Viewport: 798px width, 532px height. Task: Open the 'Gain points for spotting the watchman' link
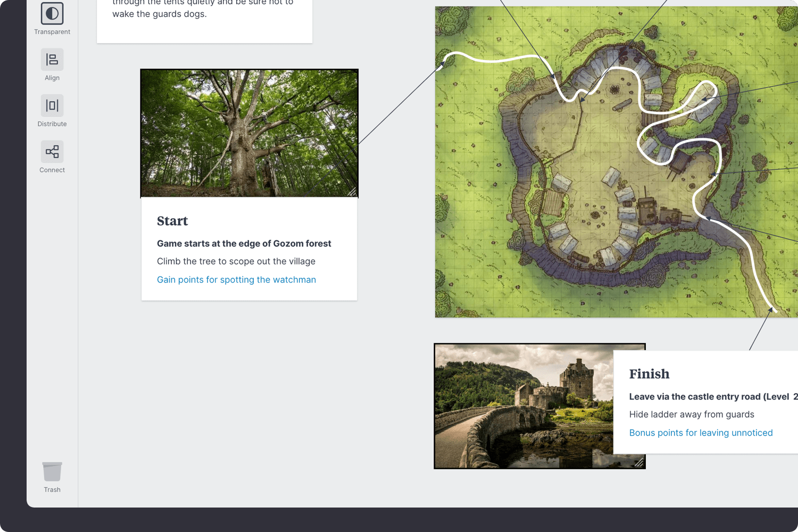click(x=236, y=279)
